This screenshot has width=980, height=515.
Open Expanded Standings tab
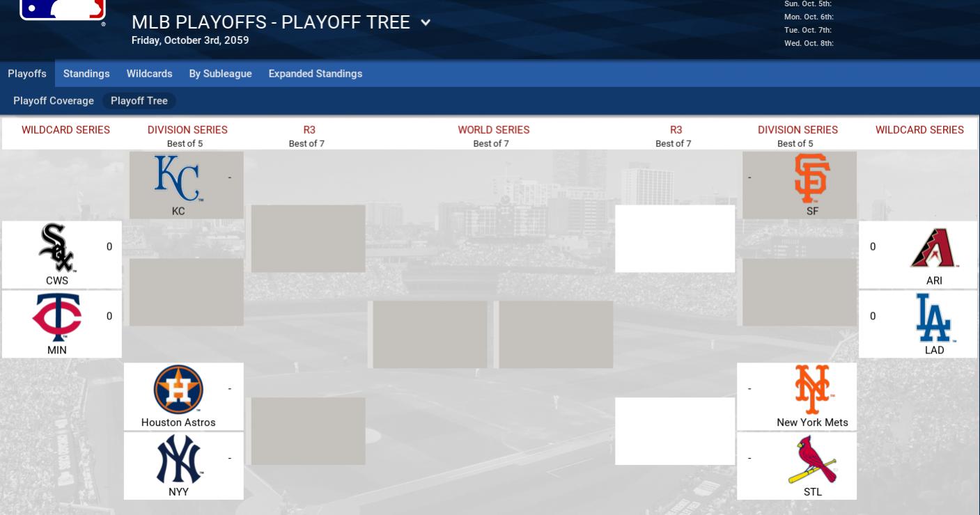click(316, 74)
